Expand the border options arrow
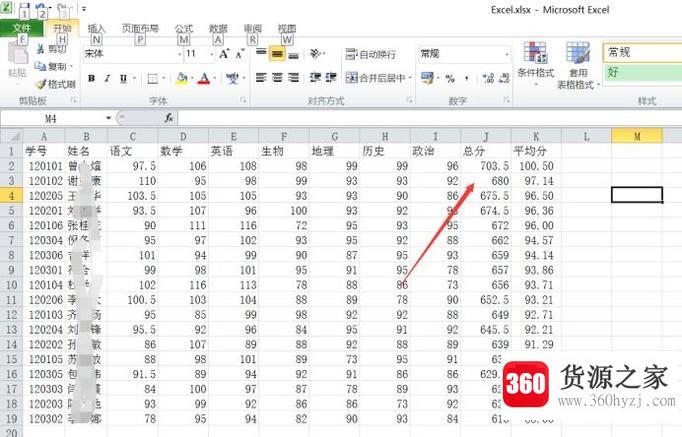This screenshot has width=682, height=437. tap(164, 79)
